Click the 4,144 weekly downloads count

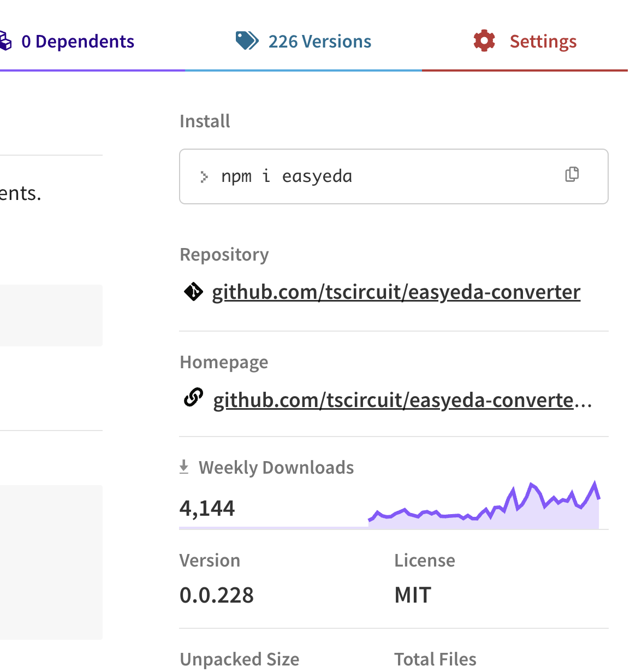(x=207, y=509)
